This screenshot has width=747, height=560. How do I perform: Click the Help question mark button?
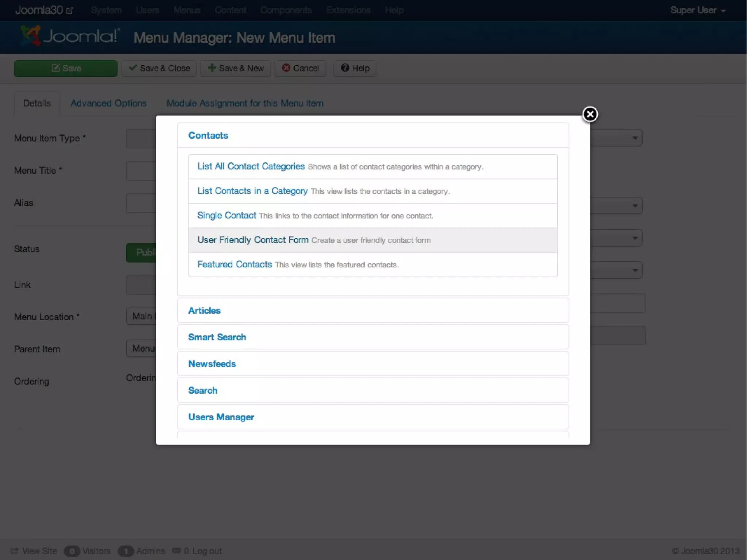pos(355,68)
